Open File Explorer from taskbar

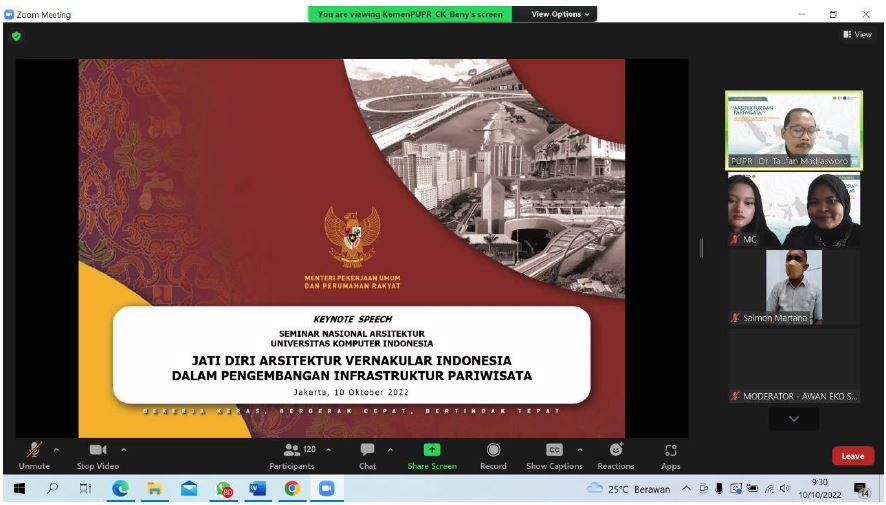click(x=154, y=489)
